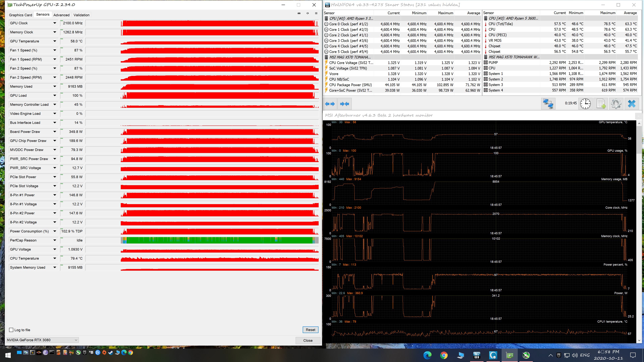The height and width of the screenshot is (362, 644).
Task: Open the Memory Clock sensor dropdown
Action: point(55,32)
